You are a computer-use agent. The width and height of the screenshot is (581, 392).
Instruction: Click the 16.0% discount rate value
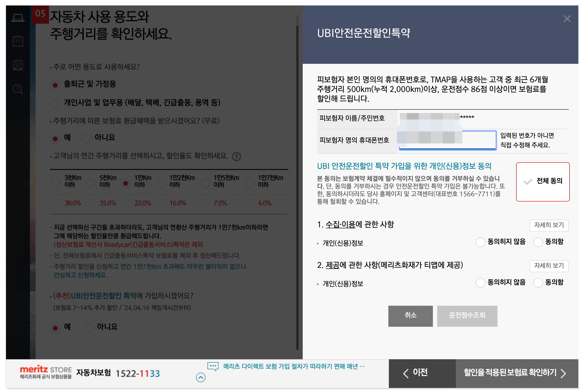(178, 203)
